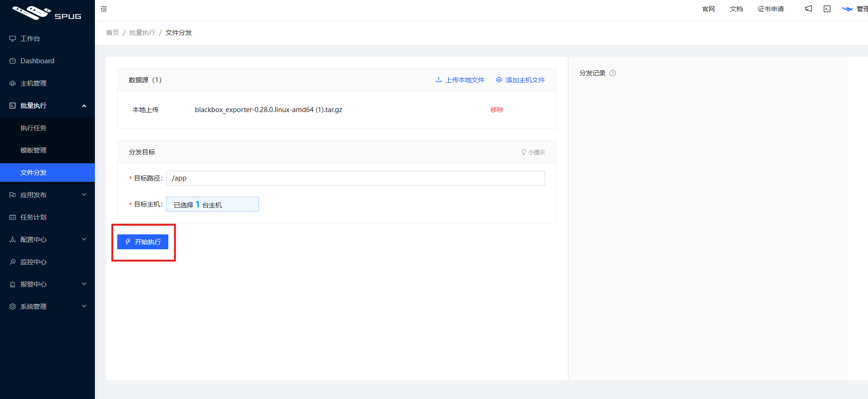Screen dimensions: 868x399
Task: Open 工作台 in the sidebar
Action: pos(47,39)
